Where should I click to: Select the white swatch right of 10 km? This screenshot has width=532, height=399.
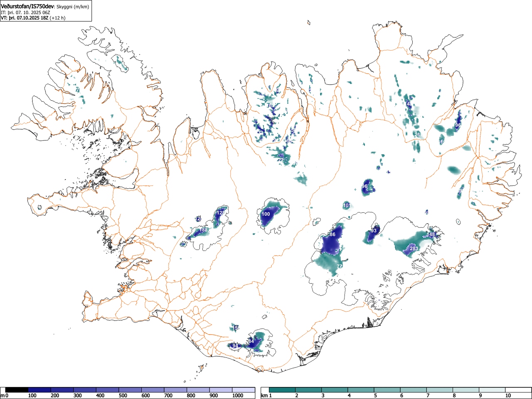click(518, 390)
